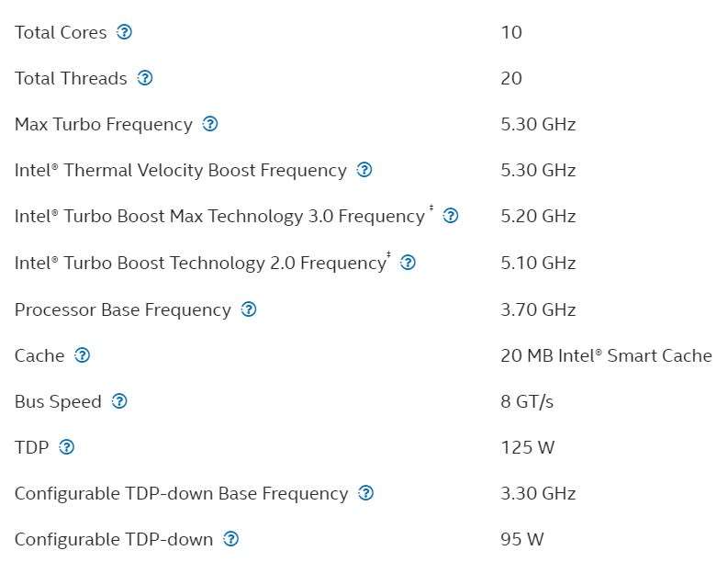The image size is (728, 573).
Task: Click the 3.70 GHz base frequency value
Action: [538, 309]
